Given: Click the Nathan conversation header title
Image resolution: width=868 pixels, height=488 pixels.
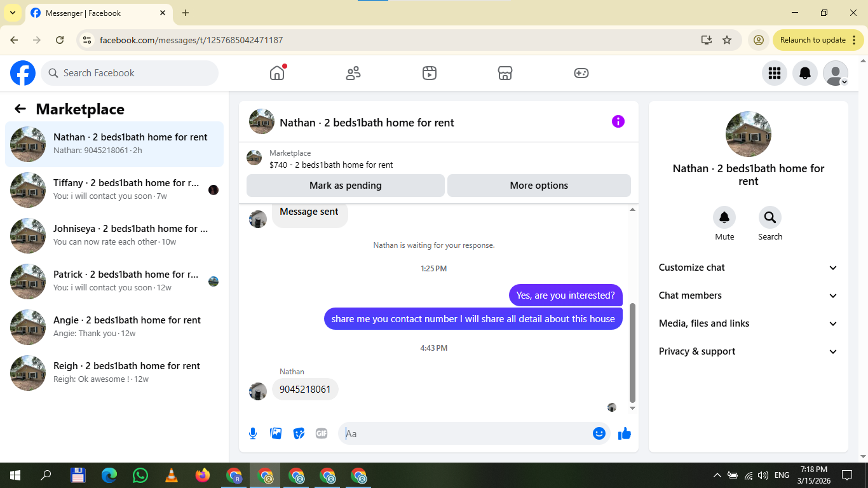Looking at the screenshot, I should 367,123.
